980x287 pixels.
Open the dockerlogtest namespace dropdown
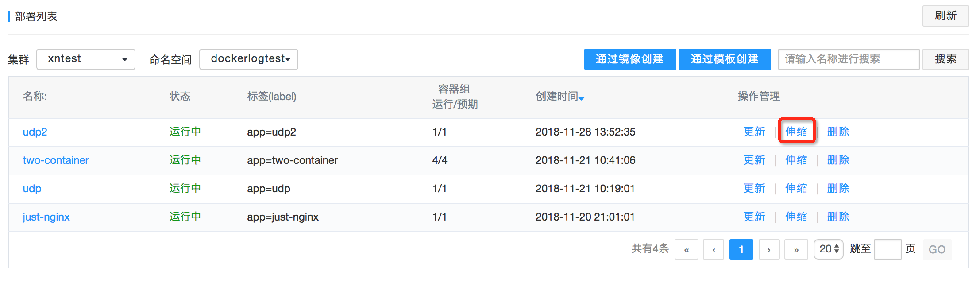pos(248,59)
